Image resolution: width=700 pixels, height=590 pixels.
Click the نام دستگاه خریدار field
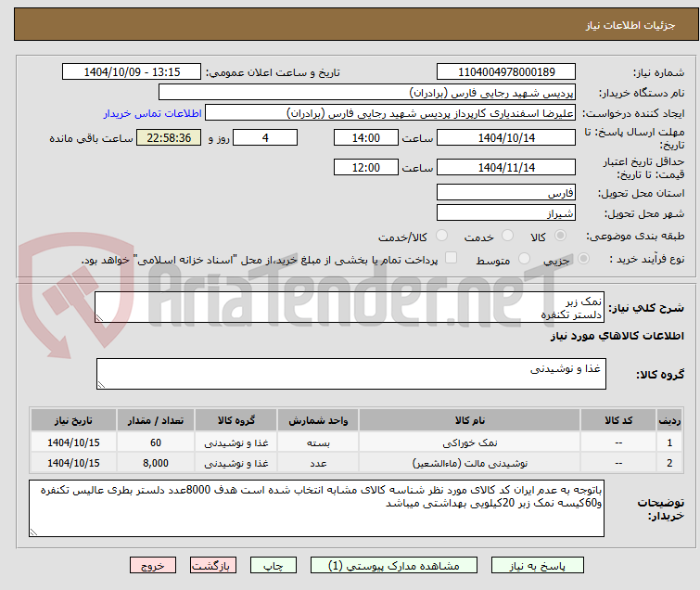367,93
